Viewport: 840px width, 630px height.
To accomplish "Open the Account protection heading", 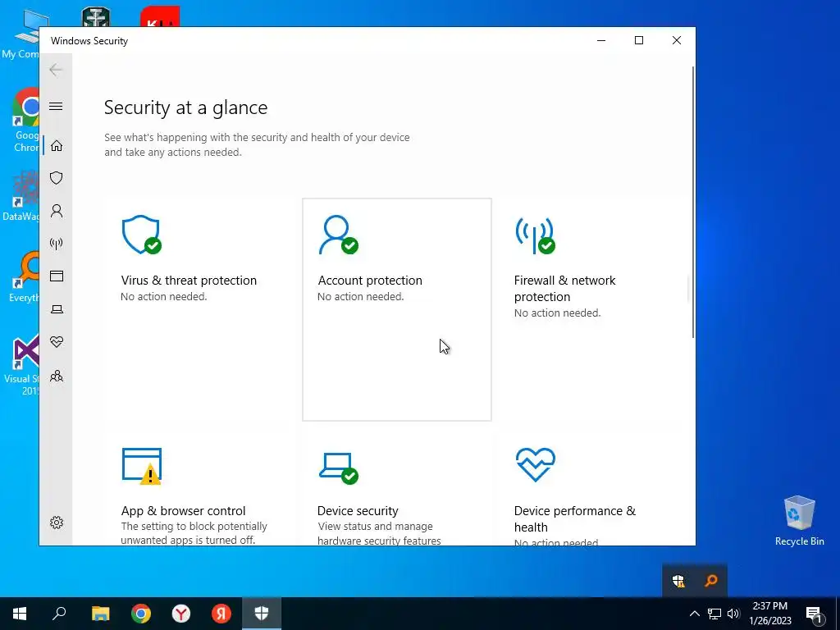I will point(370,281).
